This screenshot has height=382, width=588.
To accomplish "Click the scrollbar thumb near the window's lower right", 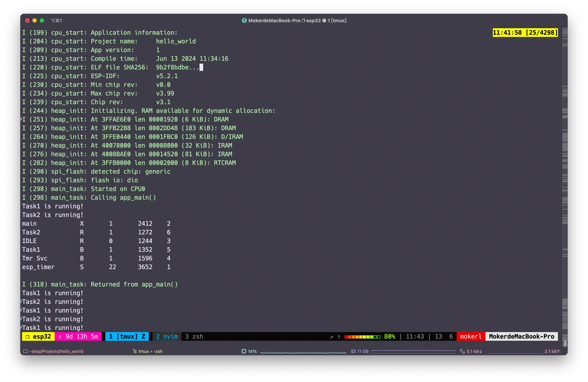I will [565, 343].
